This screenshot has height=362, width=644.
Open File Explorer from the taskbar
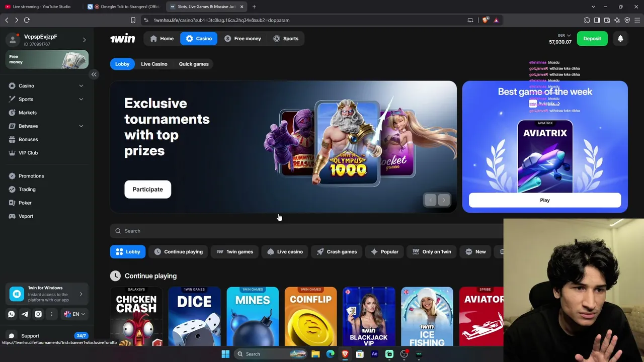pos(315,354)
